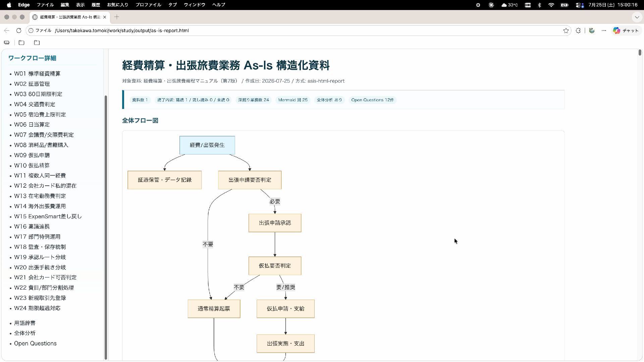Open a new browser tab
644x362 pixels.
117,17
